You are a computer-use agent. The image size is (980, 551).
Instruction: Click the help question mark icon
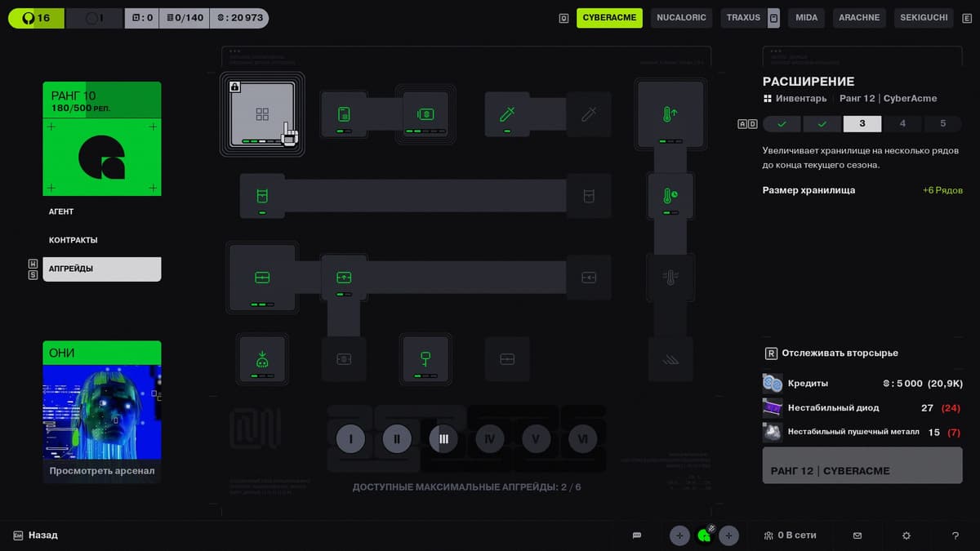(x=955, y=535)
